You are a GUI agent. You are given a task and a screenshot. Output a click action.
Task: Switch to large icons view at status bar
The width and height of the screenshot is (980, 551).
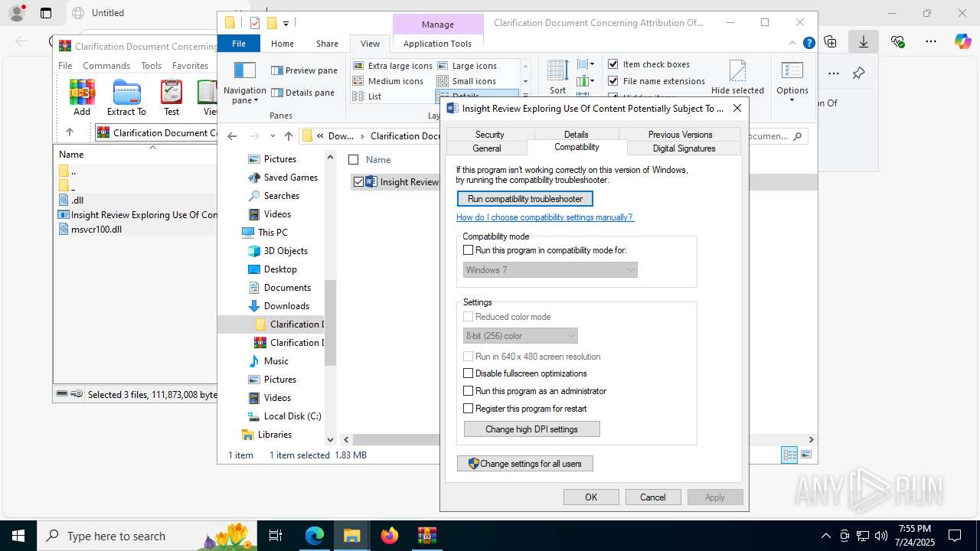(x=805, y=455)
